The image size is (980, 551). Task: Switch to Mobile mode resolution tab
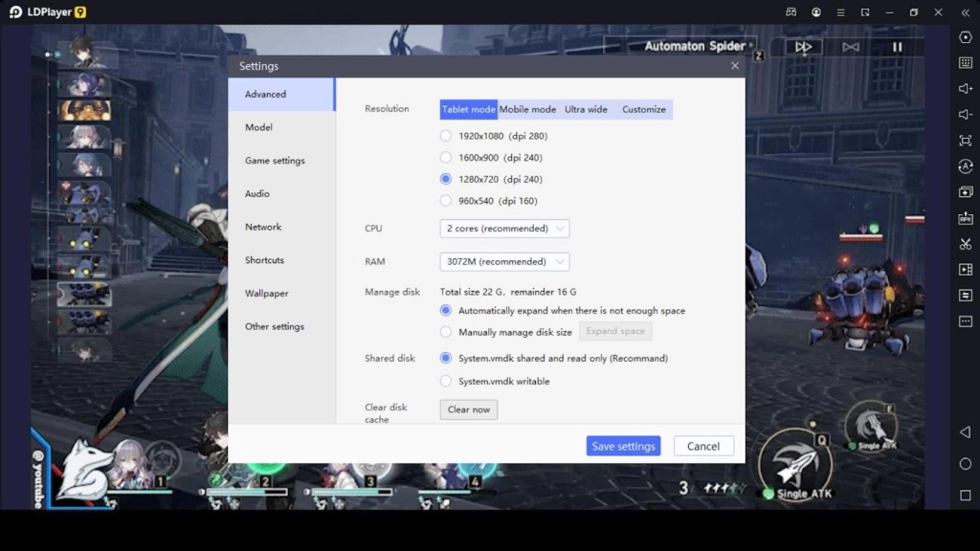click(x=527, y=109)
